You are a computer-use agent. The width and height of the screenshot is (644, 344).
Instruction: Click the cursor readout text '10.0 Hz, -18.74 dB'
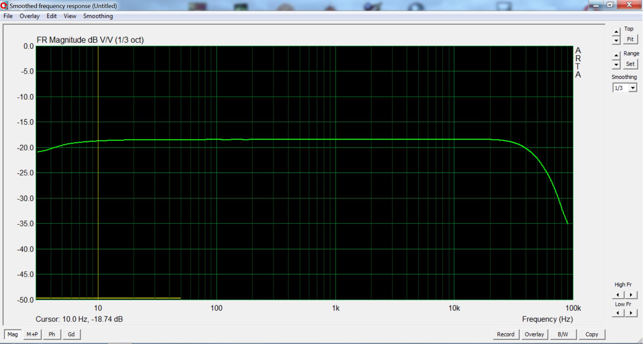click(92, 319)
